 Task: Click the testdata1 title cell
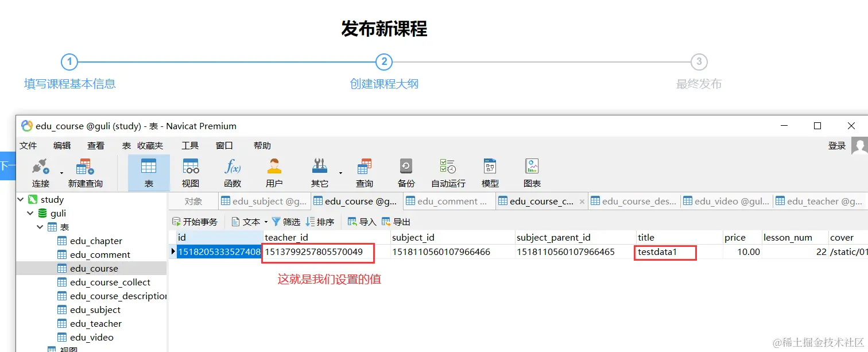tap(679, 252)
